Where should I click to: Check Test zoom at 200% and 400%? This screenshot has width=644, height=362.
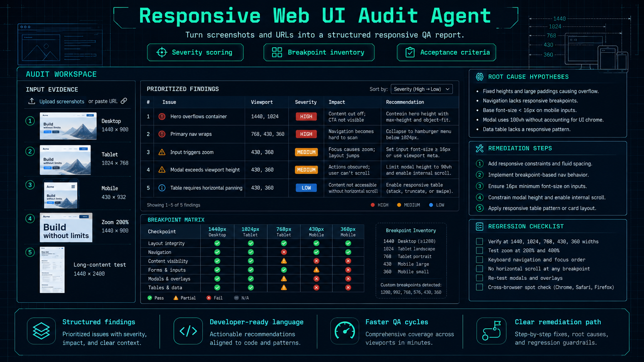point(480,250)
